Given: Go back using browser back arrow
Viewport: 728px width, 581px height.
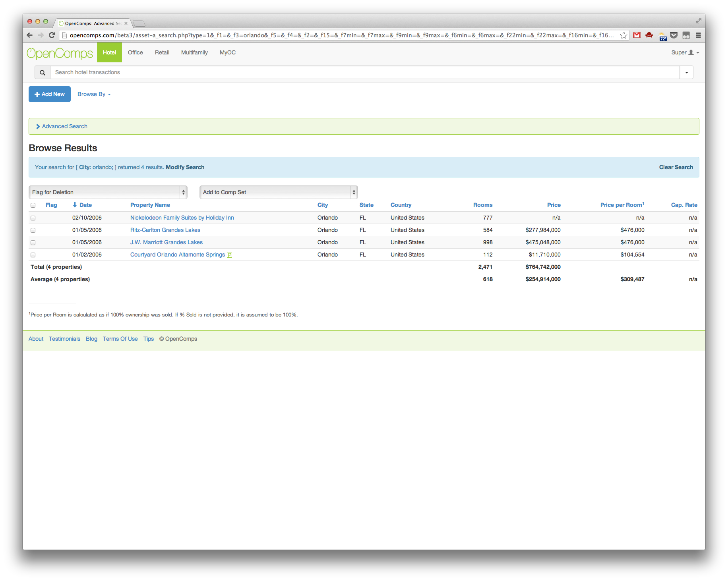Looking at the screenshot, I should [30, 35].
